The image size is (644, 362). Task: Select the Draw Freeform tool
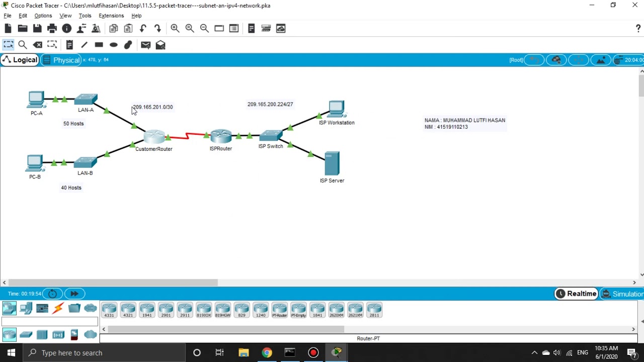128,45
